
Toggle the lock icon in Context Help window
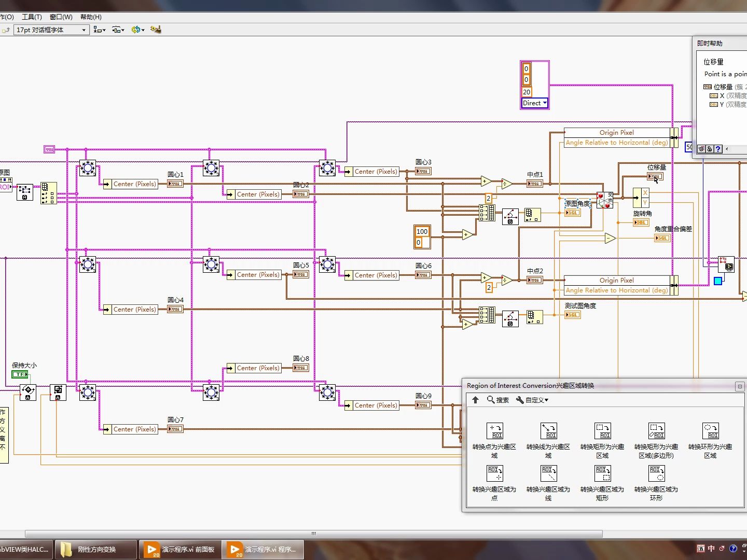pos(710,149)
